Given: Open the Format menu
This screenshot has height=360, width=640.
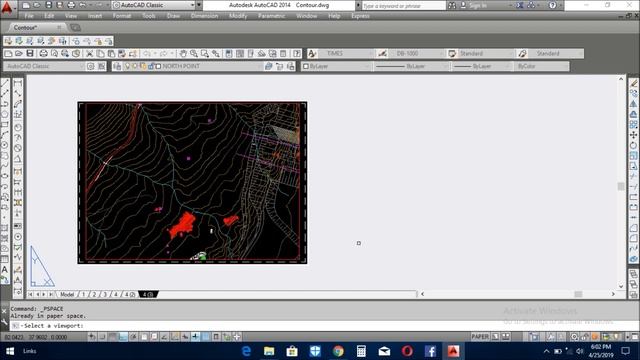Looking at the screenshot, I should 122,16.
